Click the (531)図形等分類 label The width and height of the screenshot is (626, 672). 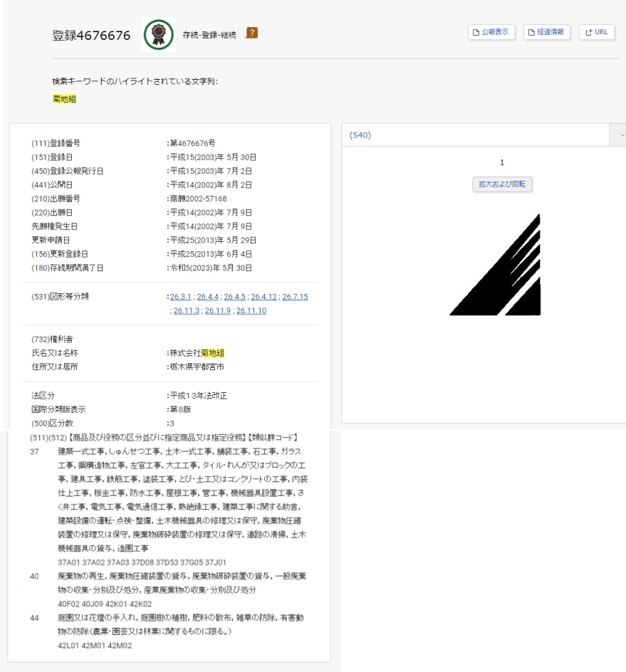pyautogui.click(x=60, y=297)
